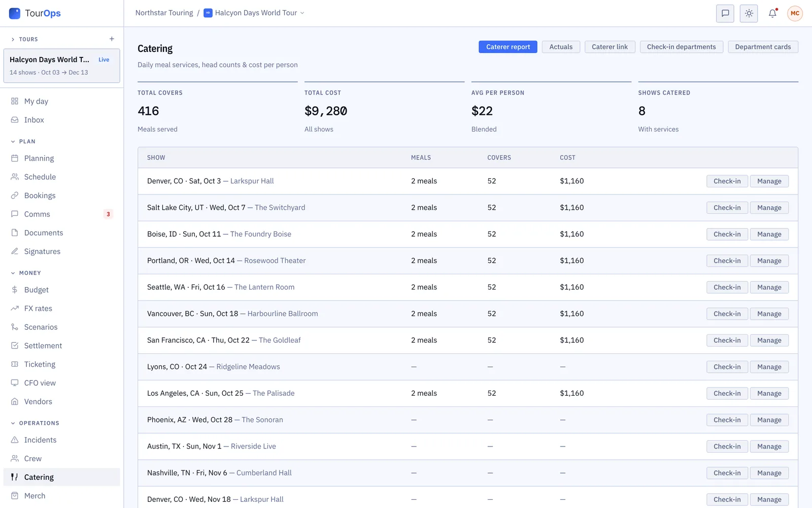Viewport: 812px width, 508px height.
Task: Open Check-in departments
Action: (682, 47)
